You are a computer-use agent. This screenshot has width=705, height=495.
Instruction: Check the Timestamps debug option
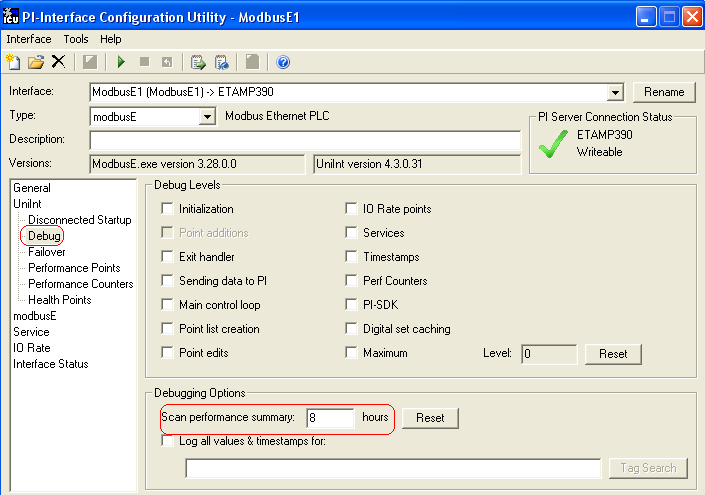[x=351, y=257]
